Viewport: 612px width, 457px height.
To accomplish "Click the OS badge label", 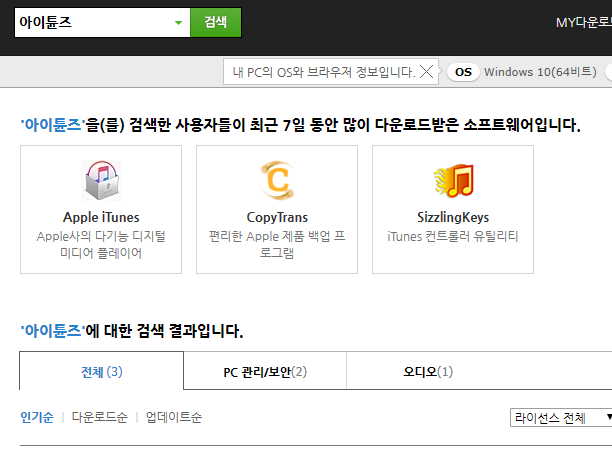I will click(x=463, y=72).
